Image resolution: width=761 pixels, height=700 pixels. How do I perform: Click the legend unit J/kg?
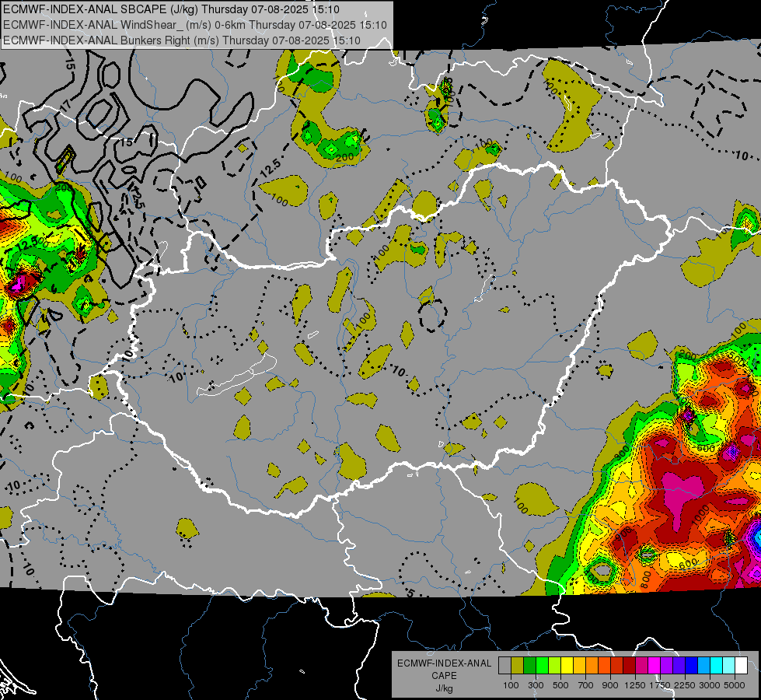click(444, 688)
